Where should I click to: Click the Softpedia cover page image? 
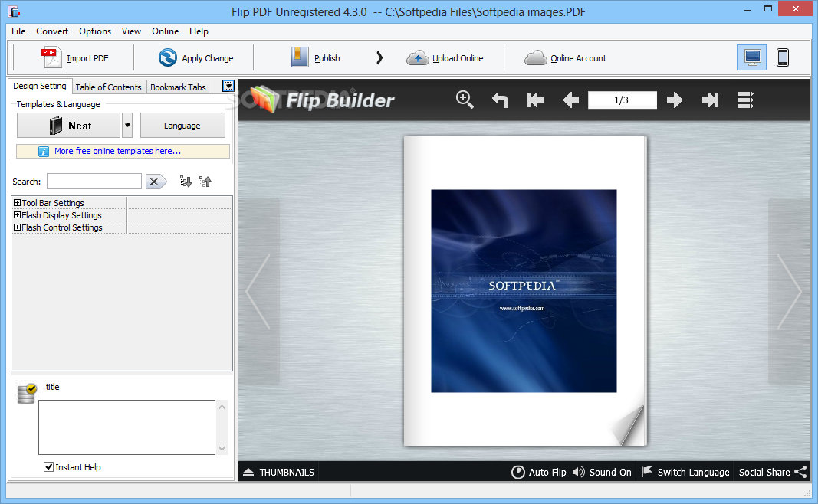coord(524,291)
